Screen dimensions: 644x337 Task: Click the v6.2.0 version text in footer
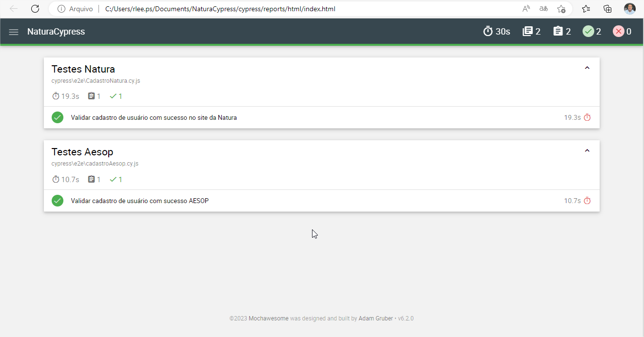click(406, 318)
